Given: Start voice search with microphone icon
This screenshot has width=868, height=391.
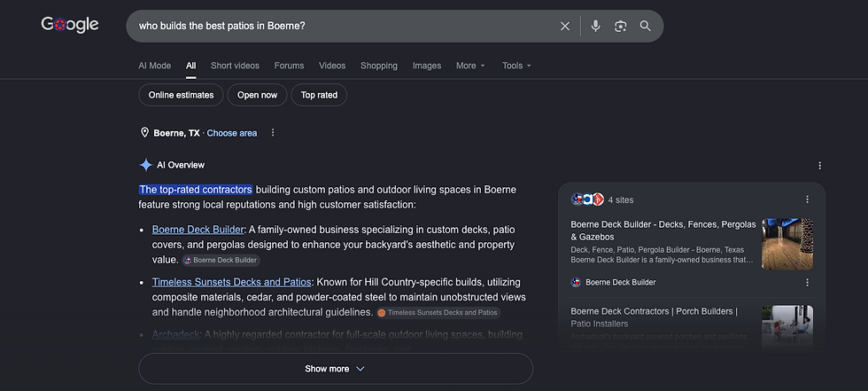Looking at the screenshot, I should click(595, 26).
